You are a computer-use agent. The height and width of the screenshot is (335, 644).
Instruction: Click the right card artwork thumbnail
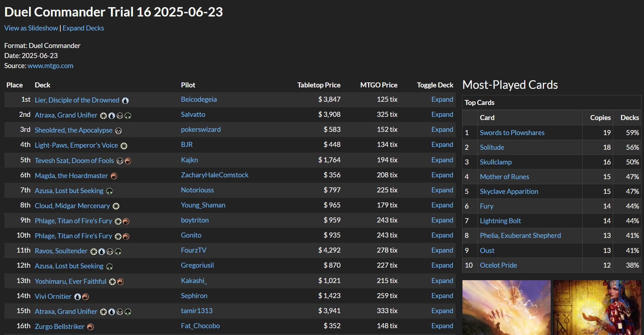pos(597,307)
